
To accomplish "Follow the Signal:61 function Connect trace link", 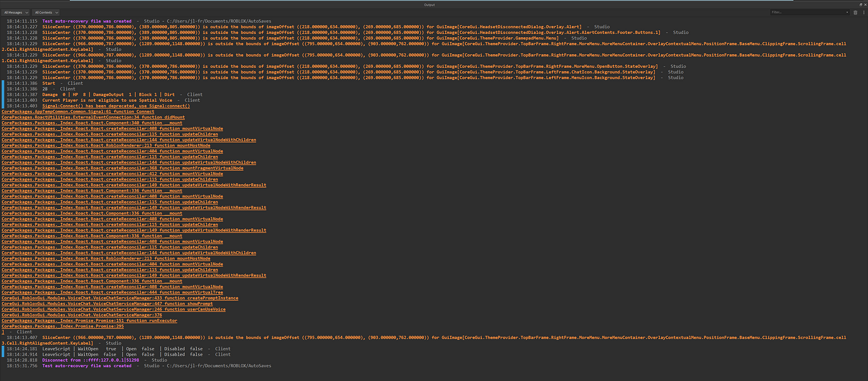I will pos(77,112).
